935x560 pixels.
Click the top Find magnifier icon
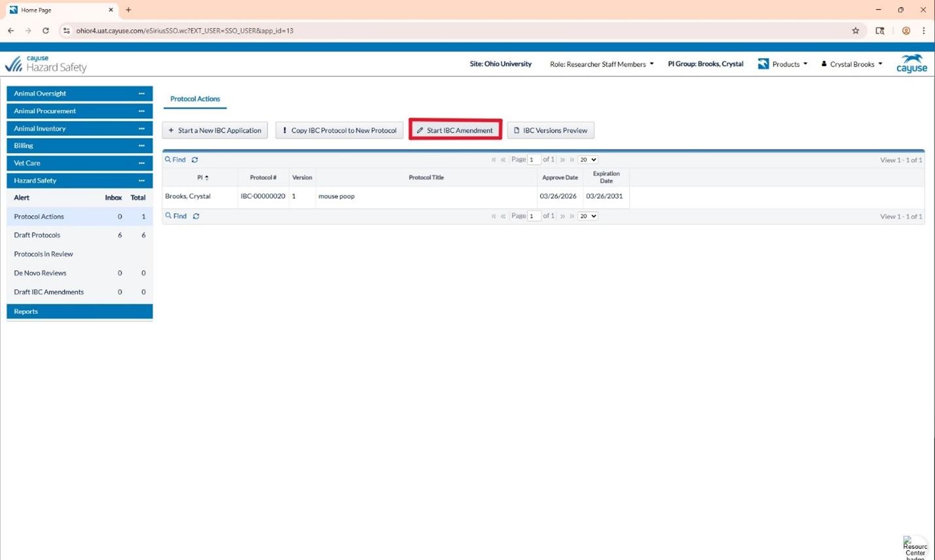(x=169, y=159)
